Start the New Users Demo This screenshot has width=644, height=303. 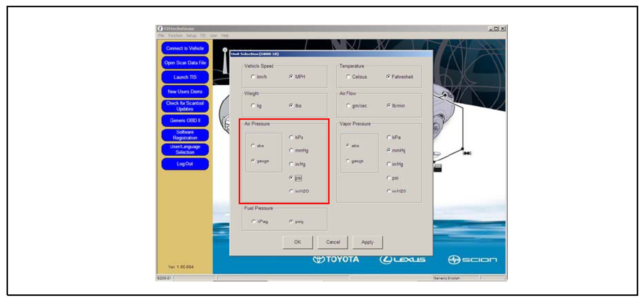[x=185, y=92]
